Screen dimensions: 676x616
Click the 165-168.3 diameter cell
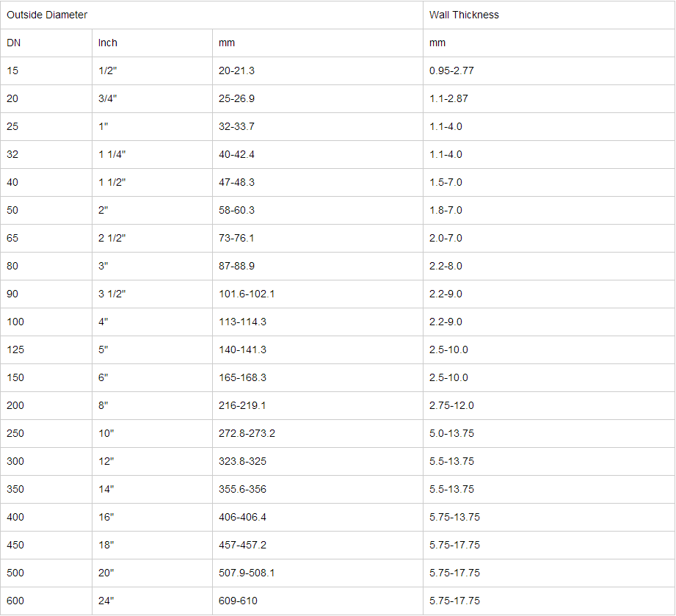[242, 377]
